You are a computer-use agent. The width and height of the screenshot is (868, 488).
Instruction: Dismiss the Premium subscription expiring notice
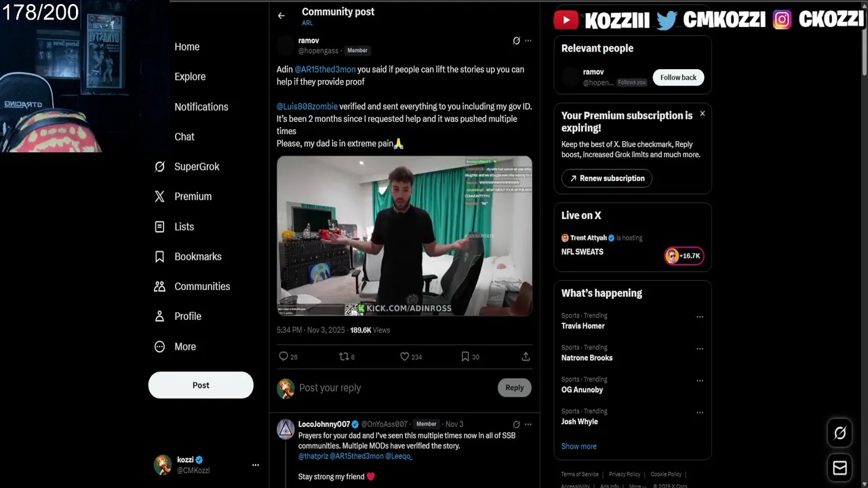pos(703,114)
